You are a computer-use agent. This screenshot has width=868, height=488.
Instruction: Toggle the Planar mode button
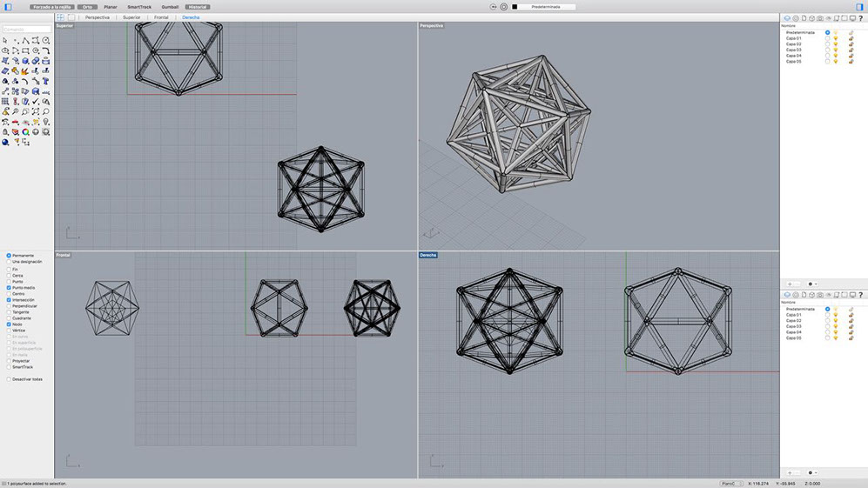pos(111,7)
